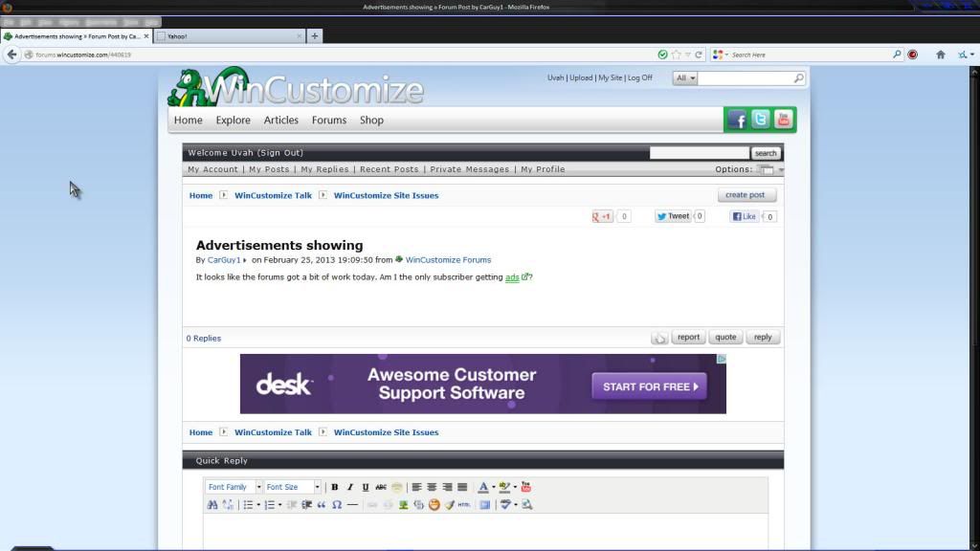Apply the current text color A

(483, 487)
